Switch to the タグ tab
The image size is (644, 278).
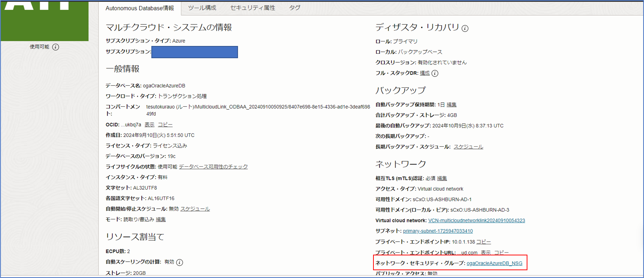(x=295, y=8)
